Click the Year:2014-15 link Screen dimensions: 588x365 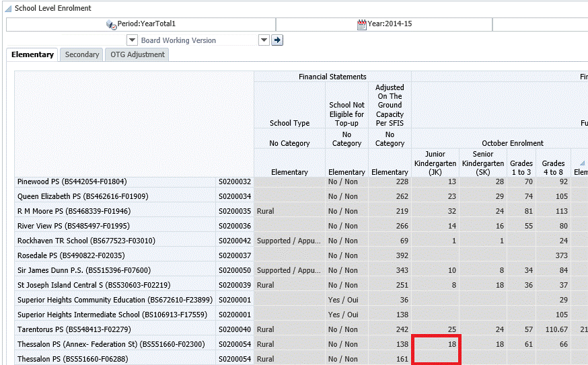tap(390, 24)
